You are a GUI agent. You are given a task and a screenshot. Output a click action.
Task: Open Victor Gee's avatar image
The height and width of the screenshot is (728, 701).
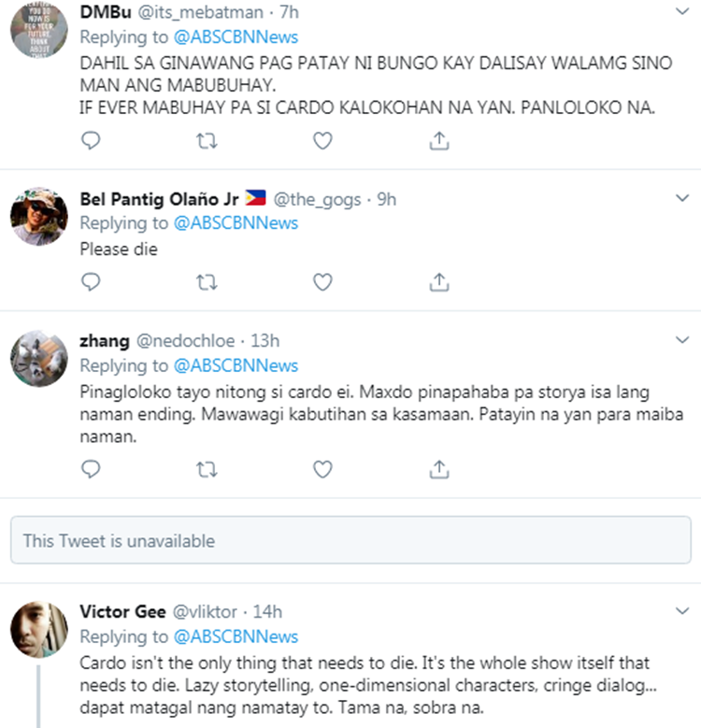(x=39, y=631)
